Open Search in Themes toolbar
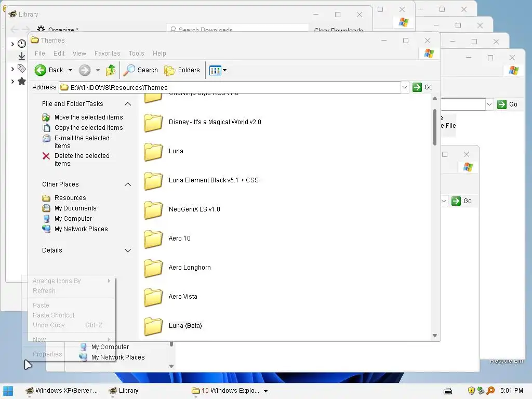Screen dimensions: 532x399 click(x=140, y=70)
